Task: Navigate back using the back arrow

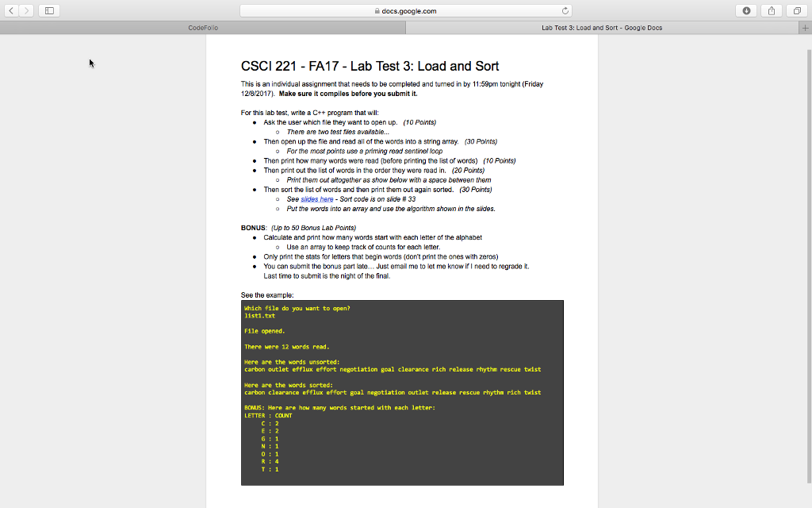Action: click(10, 10)
